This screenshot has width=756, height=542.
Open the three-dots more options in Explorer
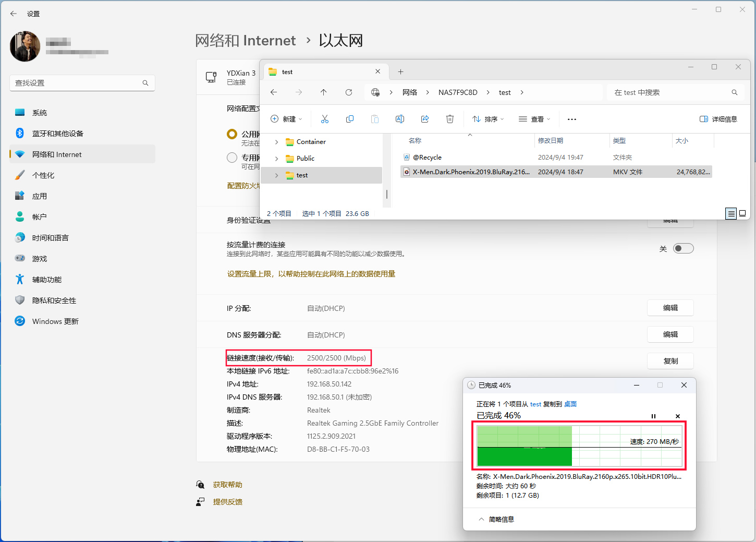(572, 119)
